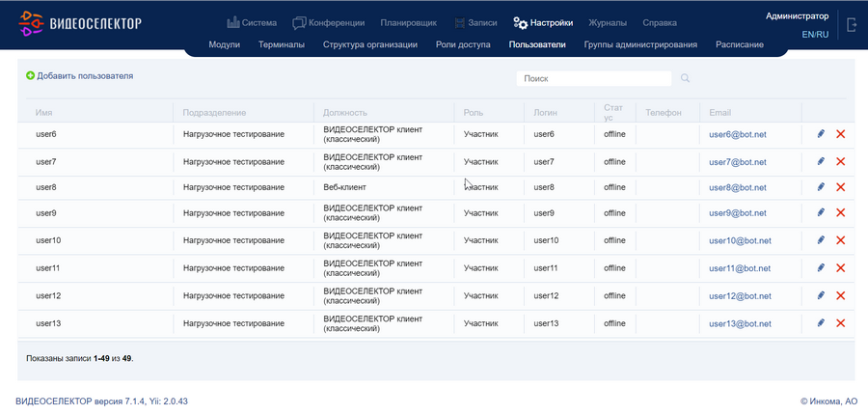Switch to Структура организации tab
The image size is (868, 415).
pyautogui.click(x=370, y=45)
